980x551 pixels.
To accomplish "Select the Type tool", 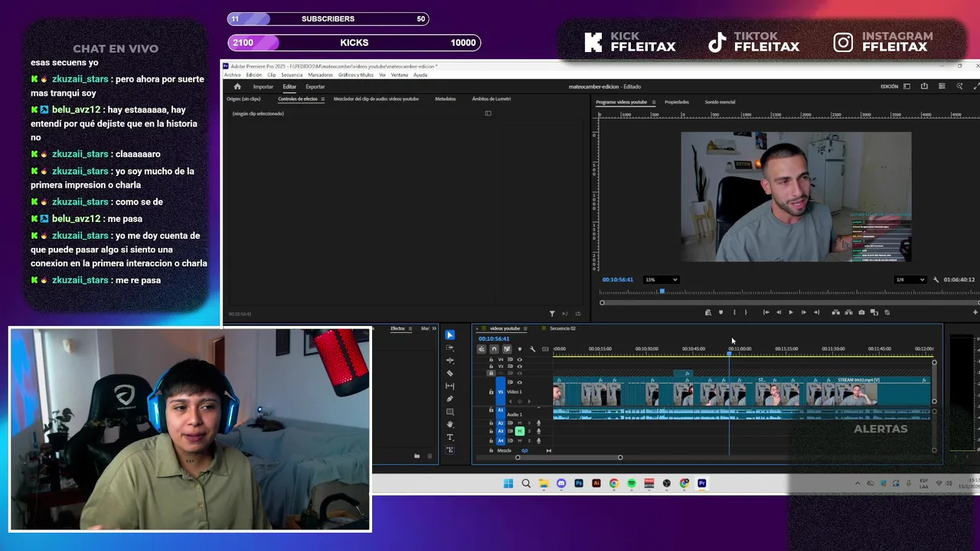I will (450, 437).
